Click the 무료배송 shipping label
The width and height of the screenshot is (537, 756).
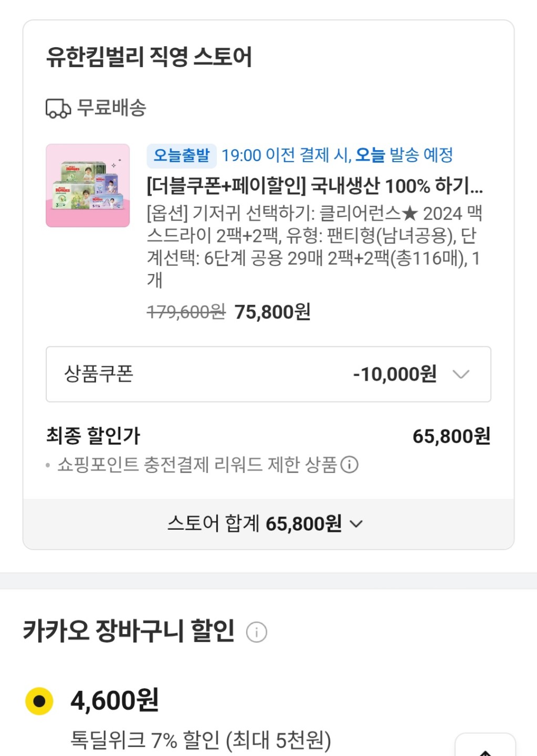111,108
